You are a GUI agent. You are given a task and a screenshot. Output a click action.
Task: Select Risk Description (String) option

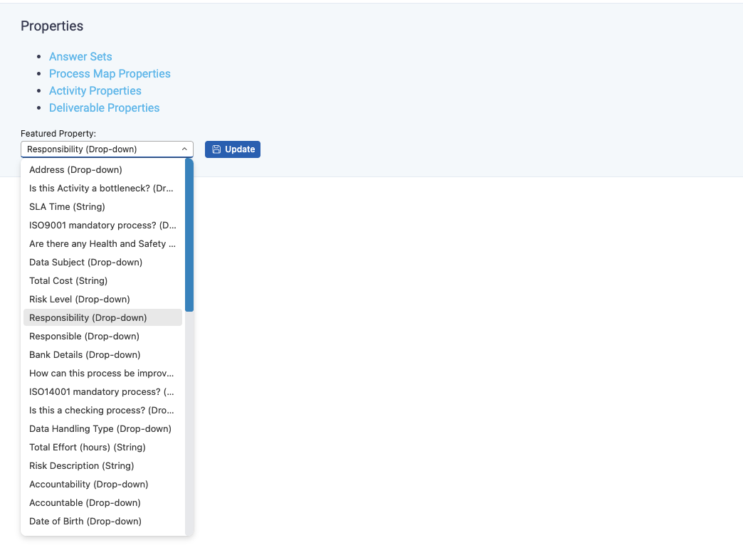[x=102, y=465]
